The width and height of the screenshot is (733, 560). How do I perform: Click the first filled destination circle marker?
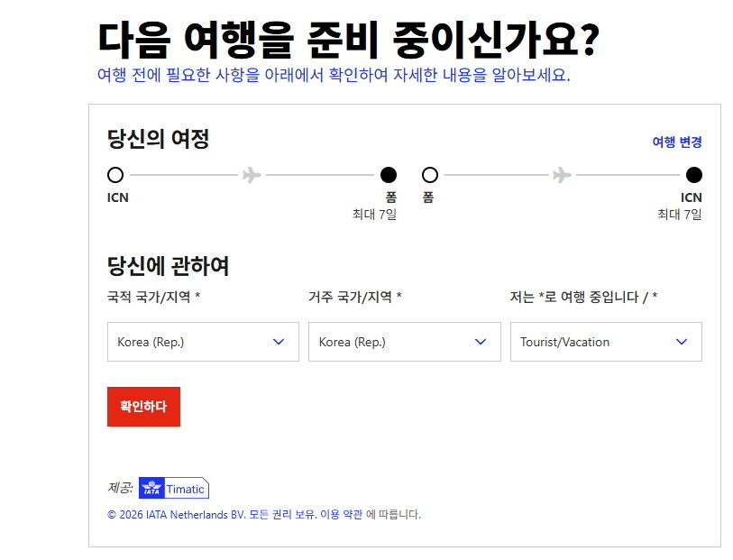tap(389, 175)
